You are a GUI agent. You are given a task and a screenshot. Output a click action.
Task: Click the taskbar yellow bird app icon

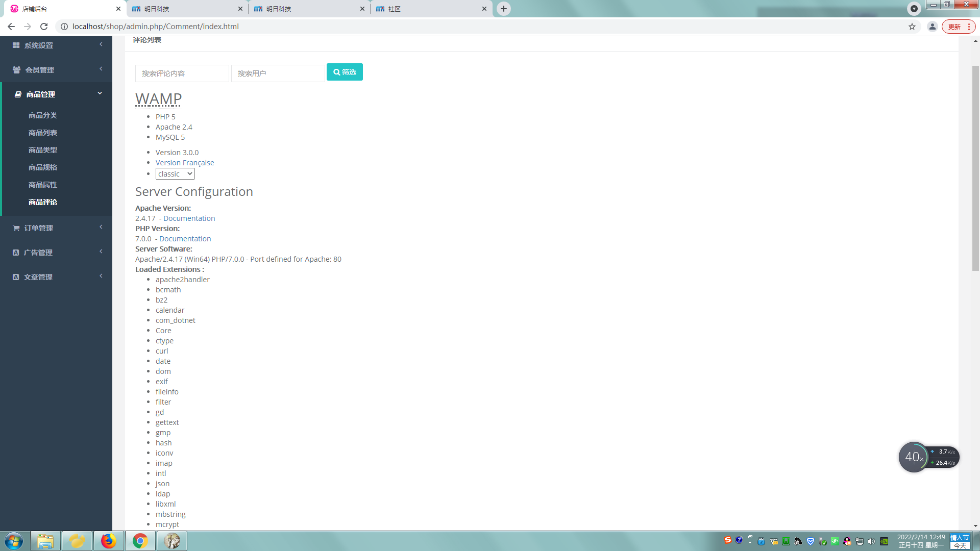[77, 541]
